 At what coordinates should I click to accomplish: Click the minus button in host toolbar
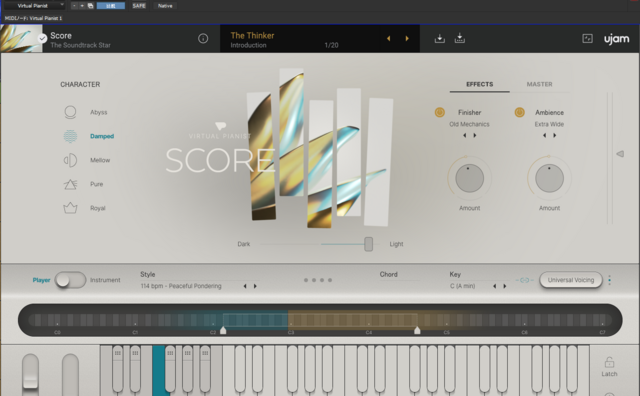74,6
